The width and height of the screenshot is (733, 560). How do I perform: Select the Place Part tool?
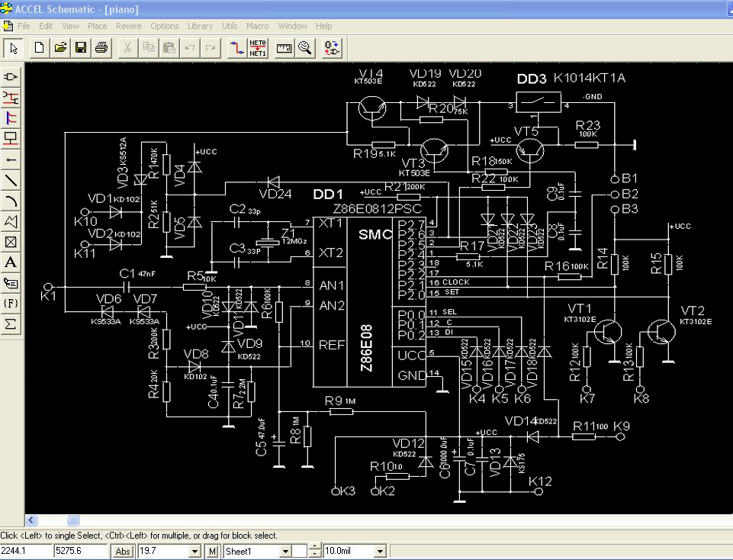tap(11, 77)
